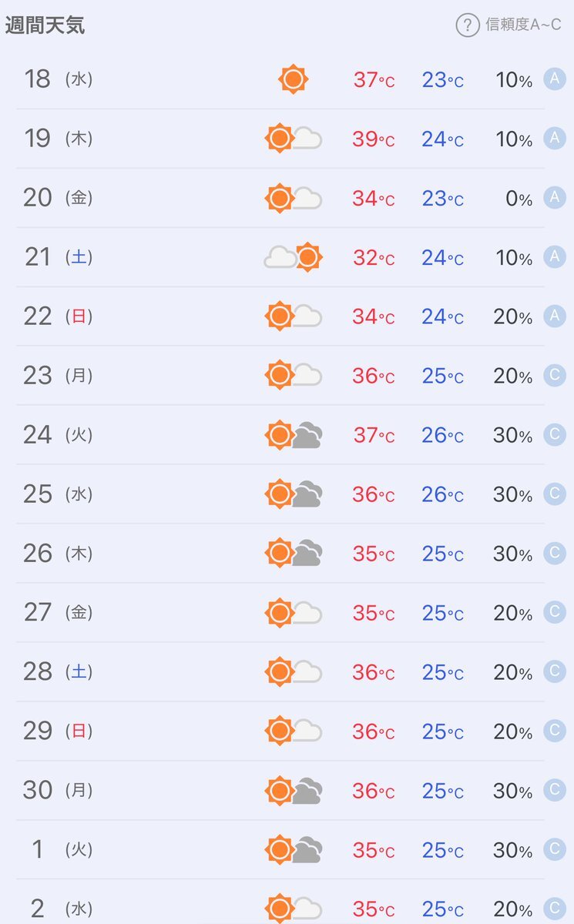Tap the weather icon for the 28th
The height and width of the screenshot is (924, 574).
tap(293, 672)
